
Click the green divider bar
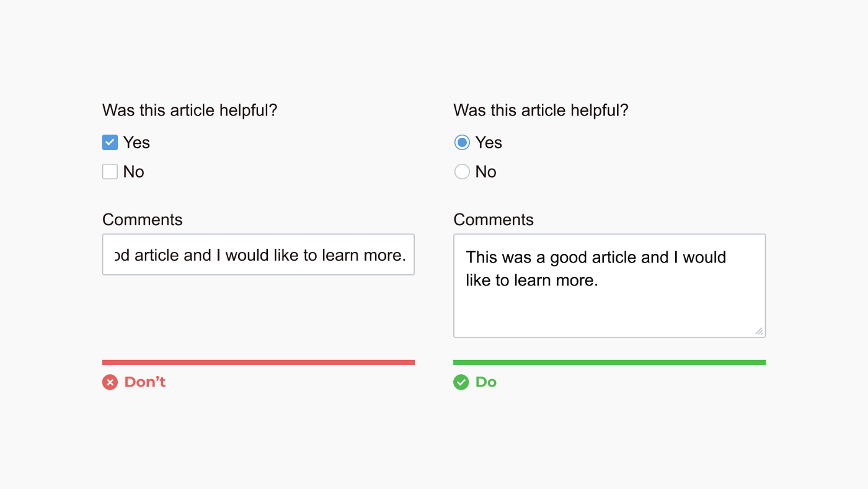(x=609, y=362)
